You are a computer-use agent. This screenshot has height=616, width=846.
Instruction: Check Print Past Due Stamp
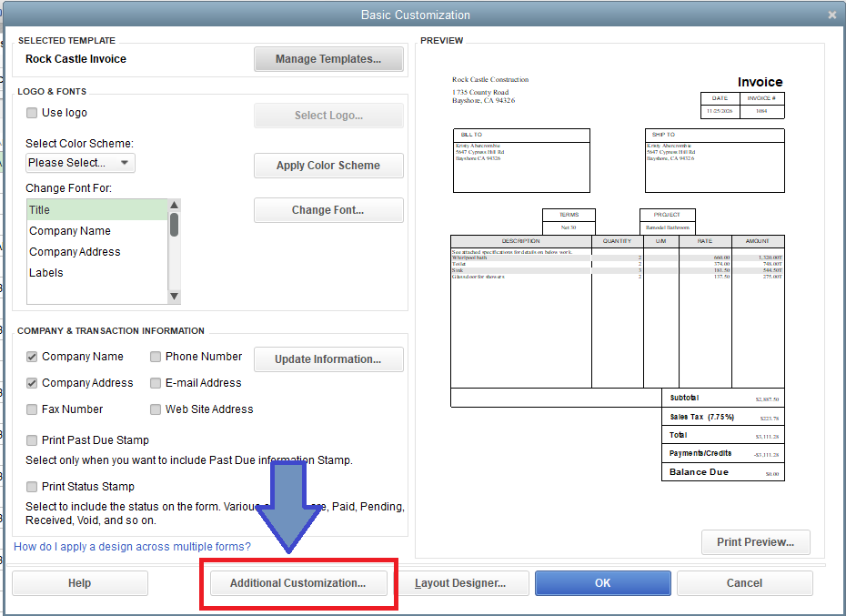tap(32, 440)
